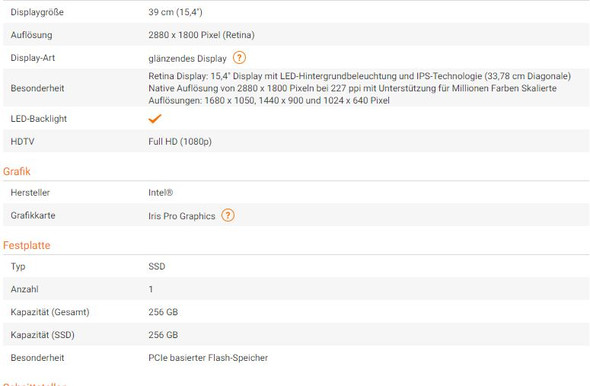This screenshot has width=590, height=386.
Task: Open help icon beside glänzendes Display
Action: [239, 58]
